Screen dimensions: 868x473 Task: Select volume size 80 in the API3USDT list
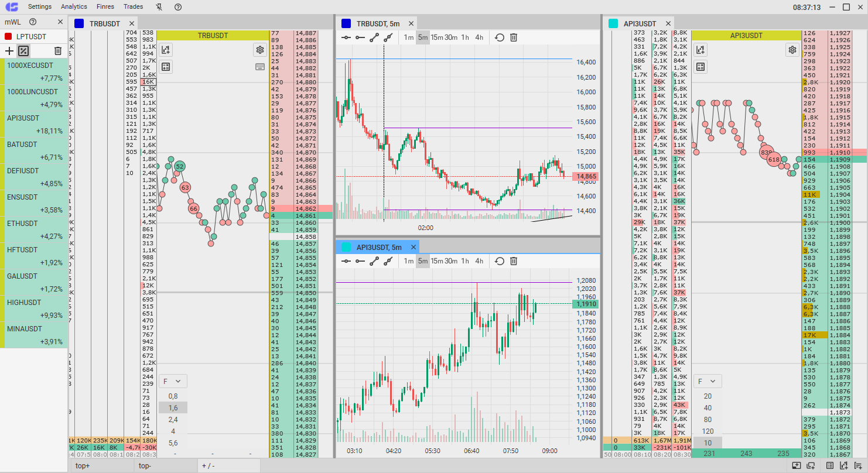click(708, 419)
